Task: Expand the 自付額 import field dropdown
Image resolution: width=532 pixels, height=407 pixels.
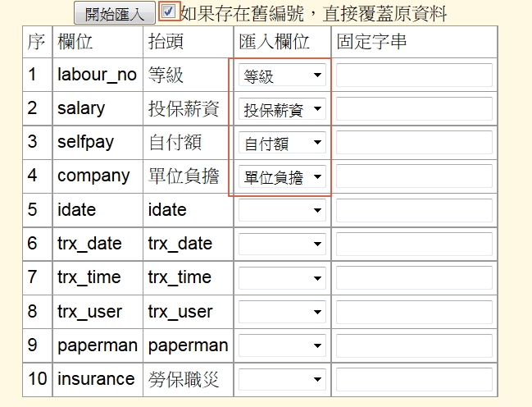Action: [x=283, y=144]
